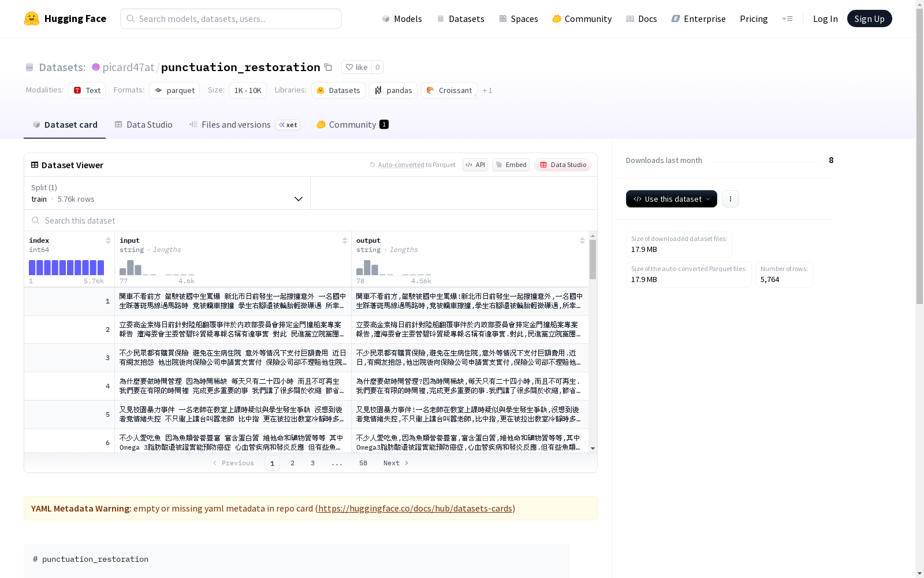The image size is (924, 578).
Task: Click Datasets: breadcrumb label
Action: tap(62, 67)
